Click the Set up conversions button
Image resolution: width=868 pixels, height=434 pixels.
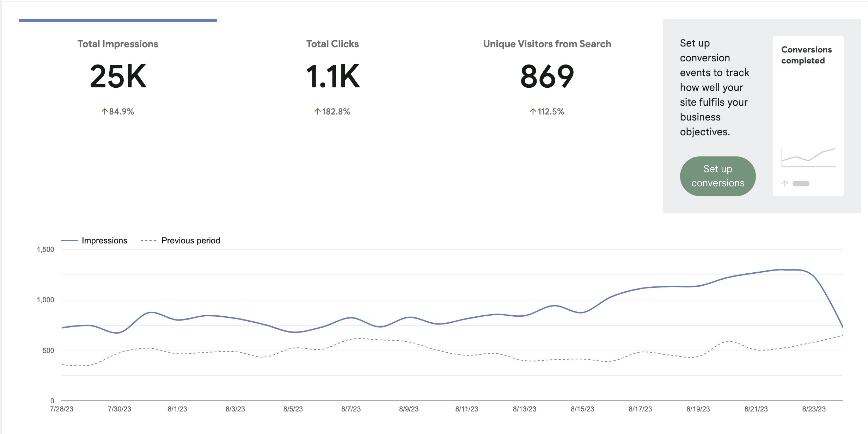pyautogui.click(x=717, y=176)
